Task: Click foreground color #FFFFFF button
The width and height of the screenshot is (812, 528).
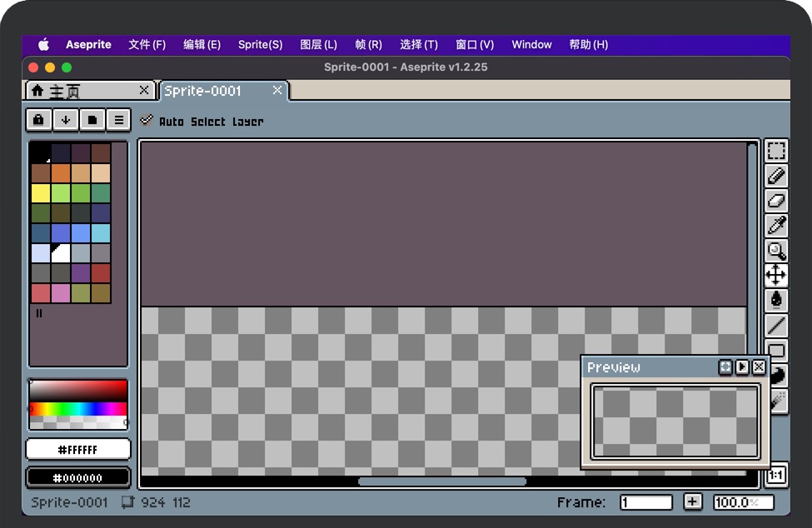Action: 78,450
